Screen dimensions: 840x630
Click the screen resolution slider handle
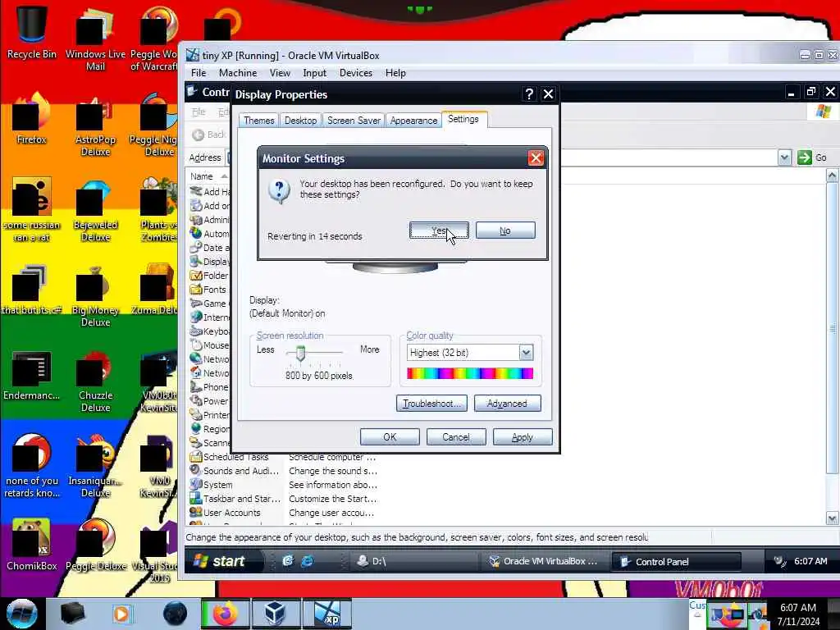tap(300, 353)
